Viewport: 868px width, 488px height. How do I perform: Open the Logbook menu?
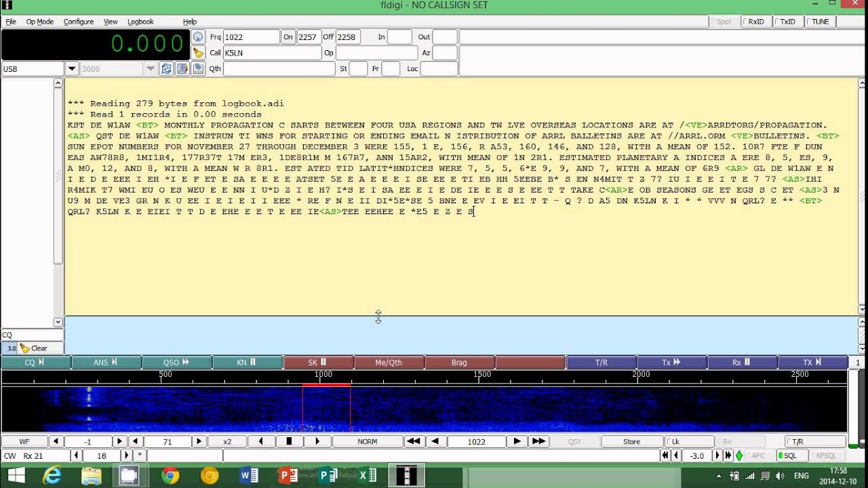tap(140, 22)
